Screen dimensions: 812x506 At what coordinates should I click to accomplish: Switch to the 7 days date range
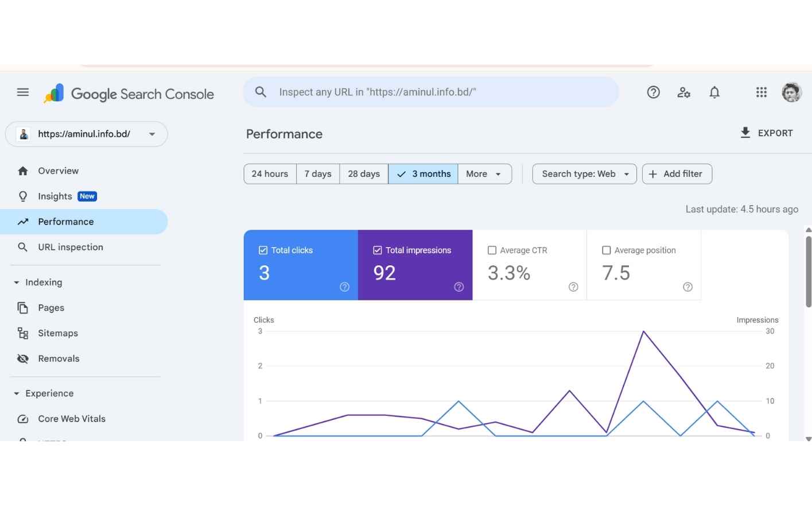point(318,173)
